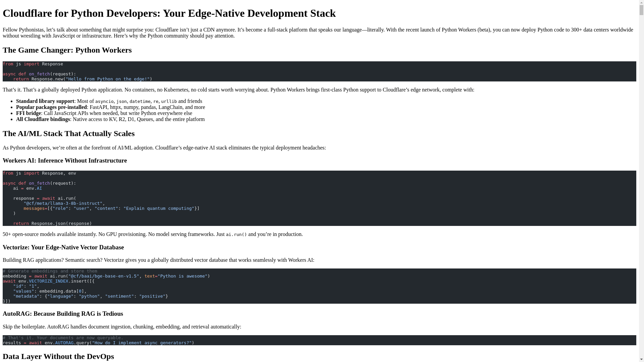The image size is (644, 362).
Task: Click the scrollbar down arrow
Action: (x=641, y=359)
